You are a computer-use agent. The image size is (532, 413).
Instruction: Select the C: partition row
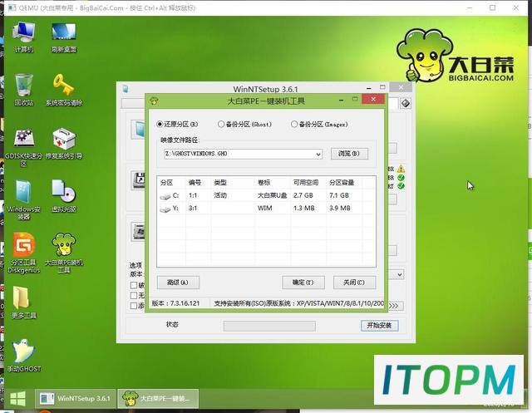[x=266, y=195]
